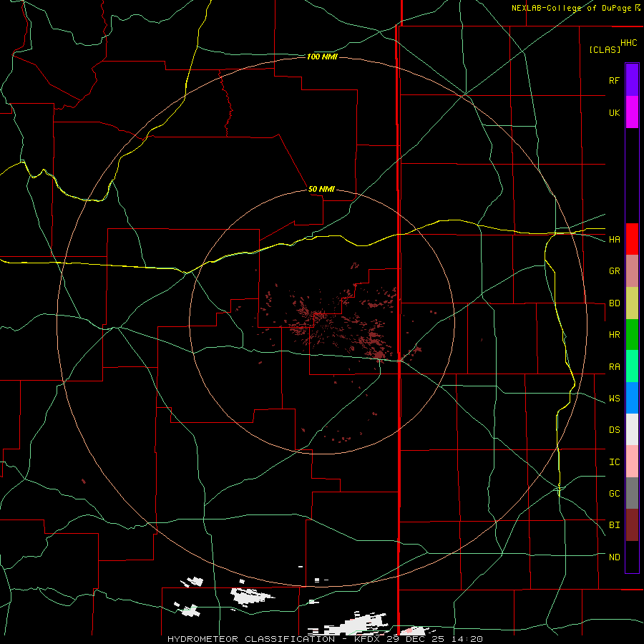Image resolution: width=644 pixels, height=644 pixels.
Task: Click the RF purple legend swatch
Action: point(632,80)
